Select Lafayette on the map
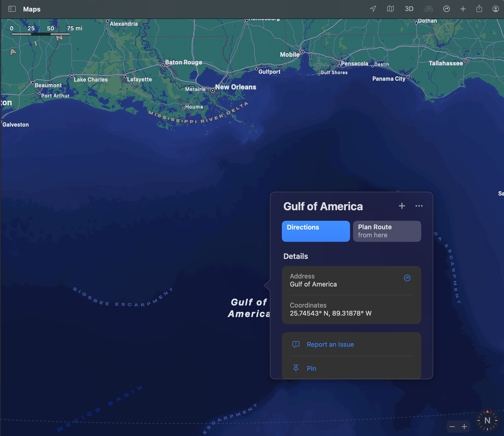Screen dimensions: 504x436 (x=139, y=79)
